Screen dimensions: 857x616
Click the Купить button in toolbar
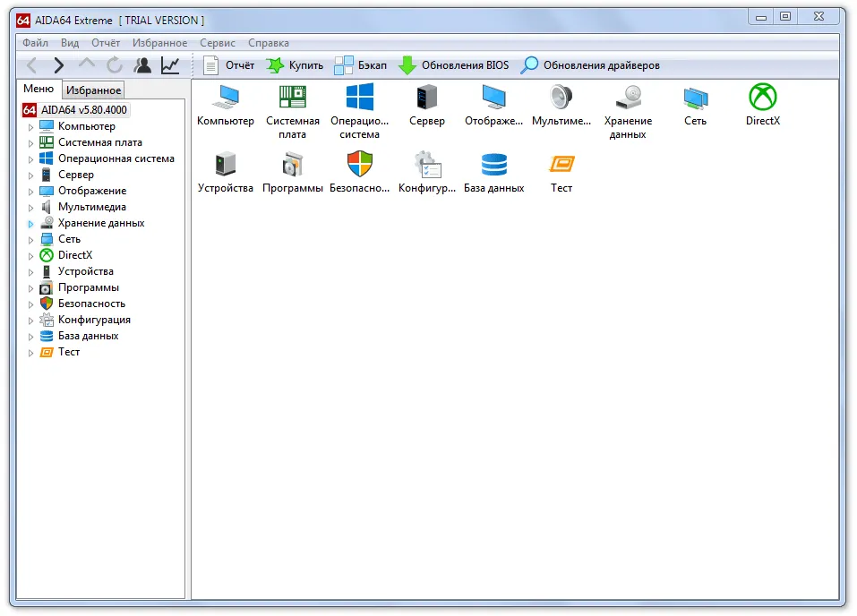click(296, 65)
